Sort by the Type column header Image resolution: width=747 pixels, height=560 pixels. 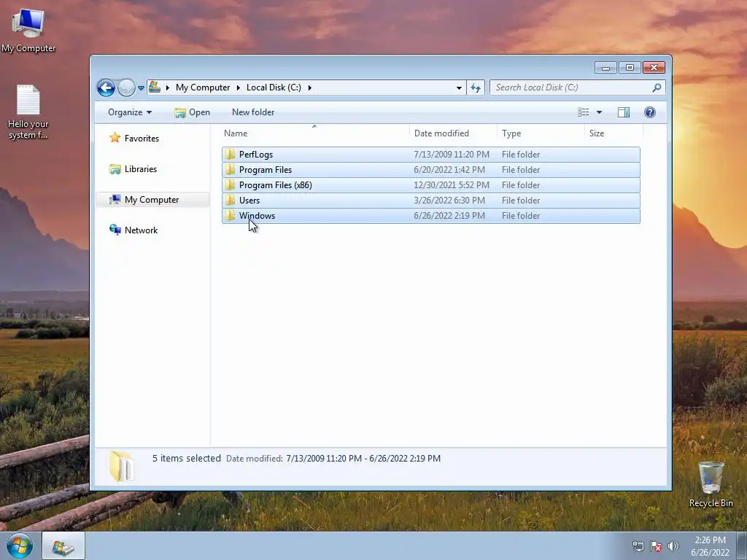[541, 133]
